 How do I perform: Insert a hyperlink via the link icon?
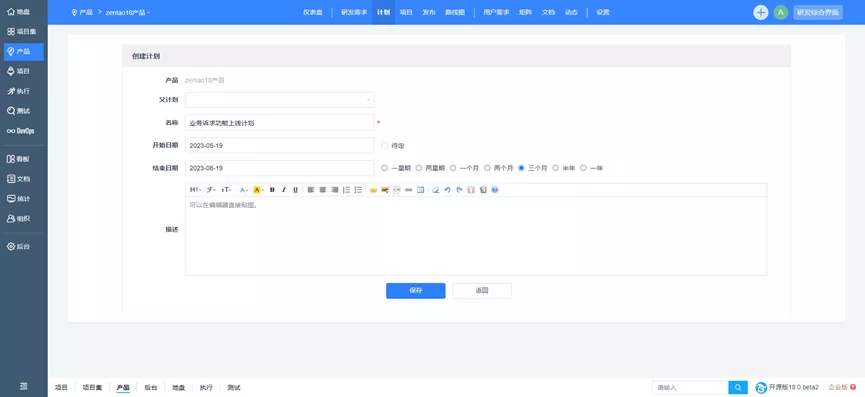(x=408, y=190)
